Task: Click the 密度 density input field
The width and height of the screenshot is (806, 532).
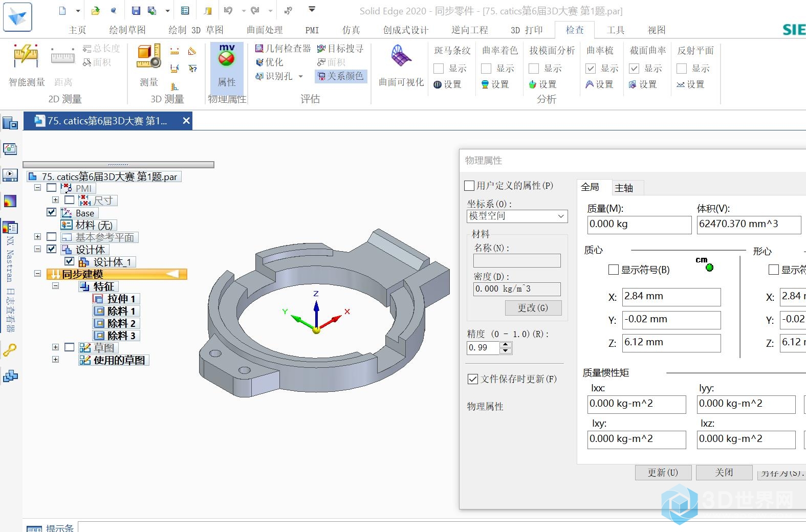Action: point(517,289)
